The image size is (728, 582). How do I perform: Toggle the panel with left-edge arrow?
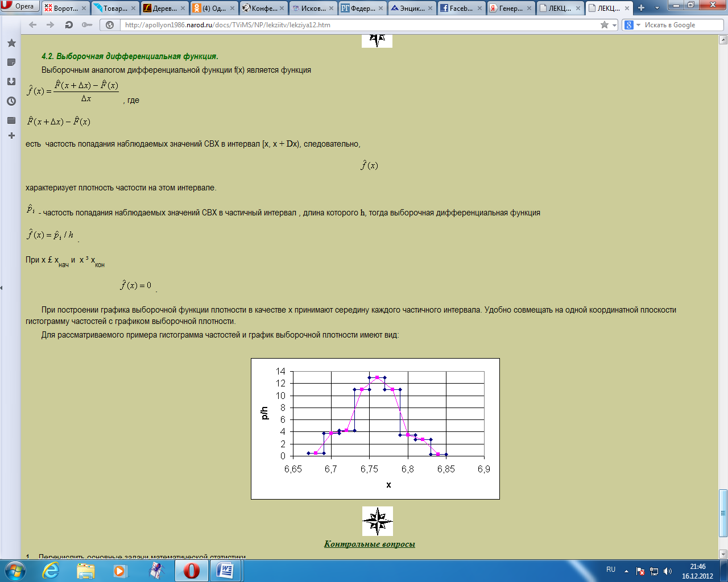pos(2,288)
